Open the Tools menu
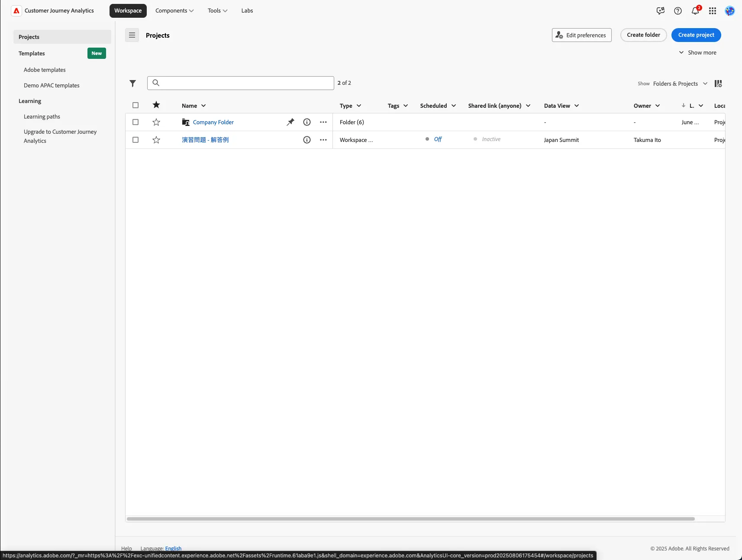This screenshot has height=560, width=742. (217, 11)
